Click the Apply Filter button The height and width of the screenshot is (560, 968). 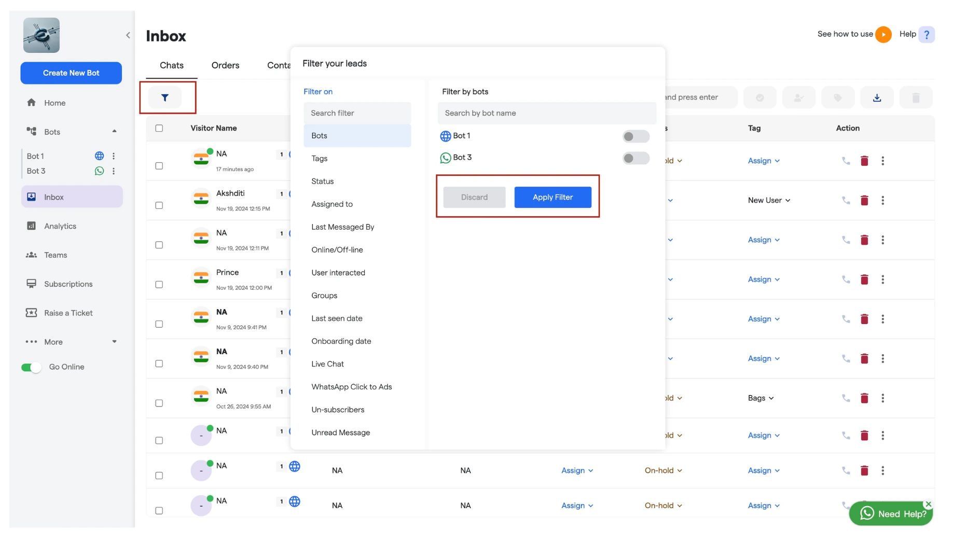[x=552, y=197]
